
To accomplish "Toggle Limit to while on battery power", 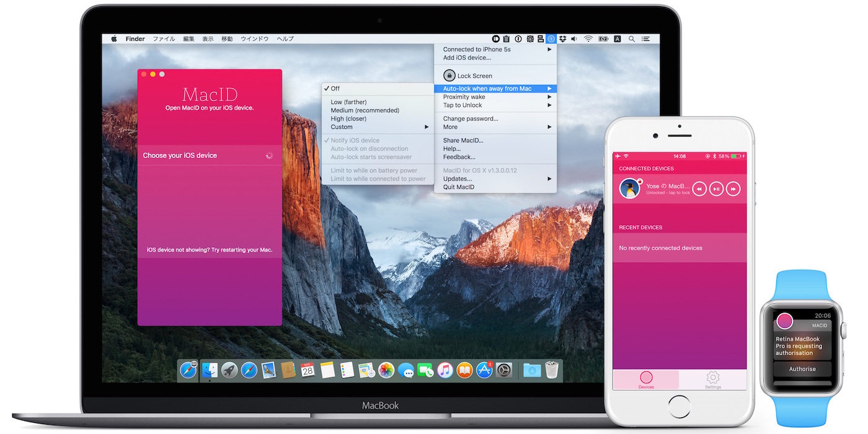I will coord(378,170).
